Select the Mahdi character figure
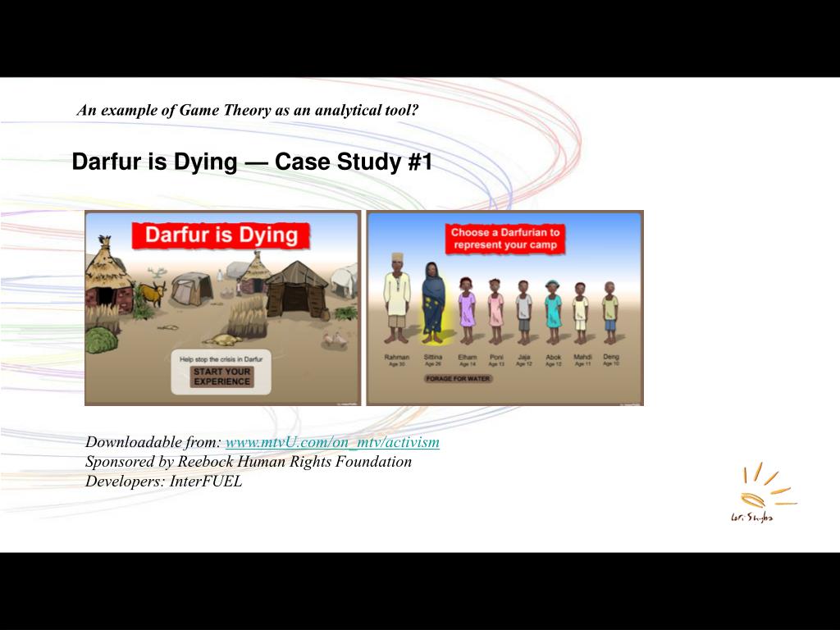The height and width of the screenshot is (630, 840). click(x=581, y=313)
